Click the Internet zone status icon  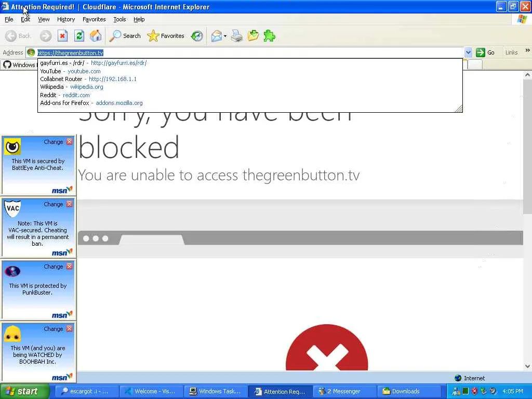[x=458, y=378]
